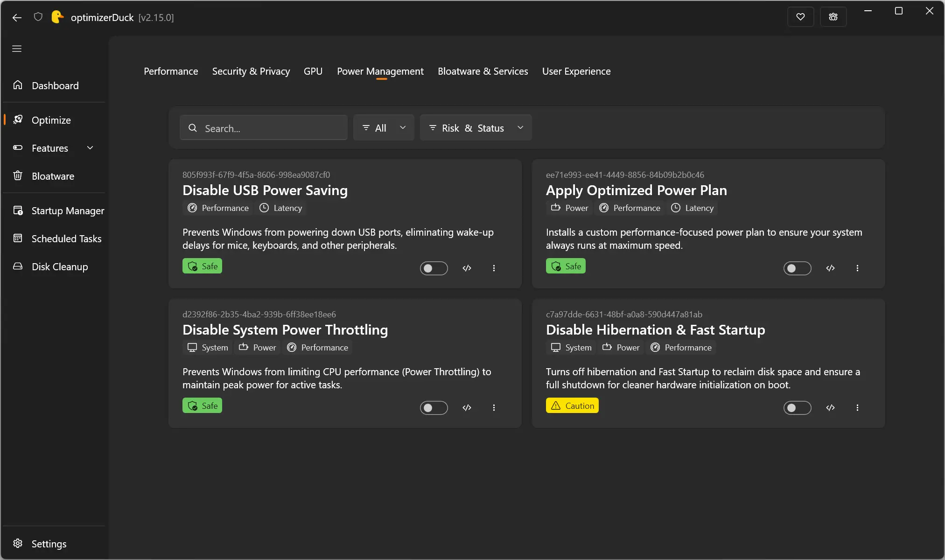Switch to Security & Privacy tab
The height and width of the screenshot is (560, 945).
pos(251,71)
